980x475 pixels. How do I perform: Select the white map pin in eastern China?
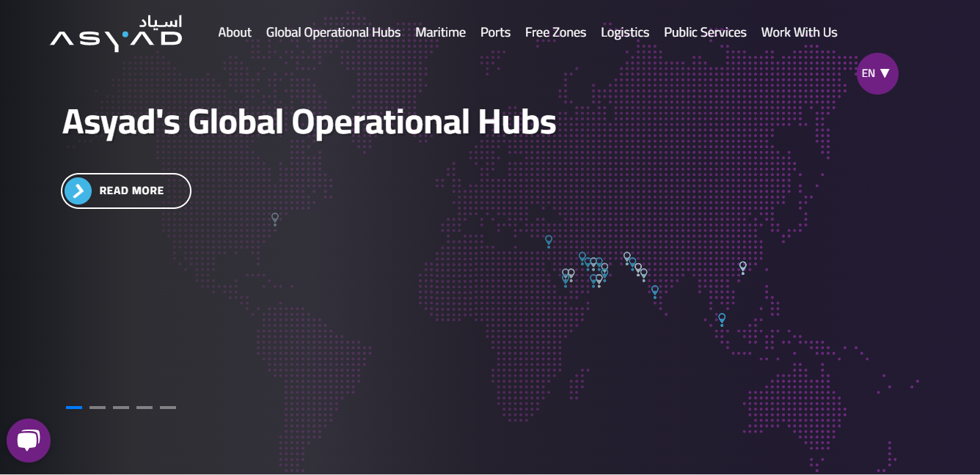742,266
